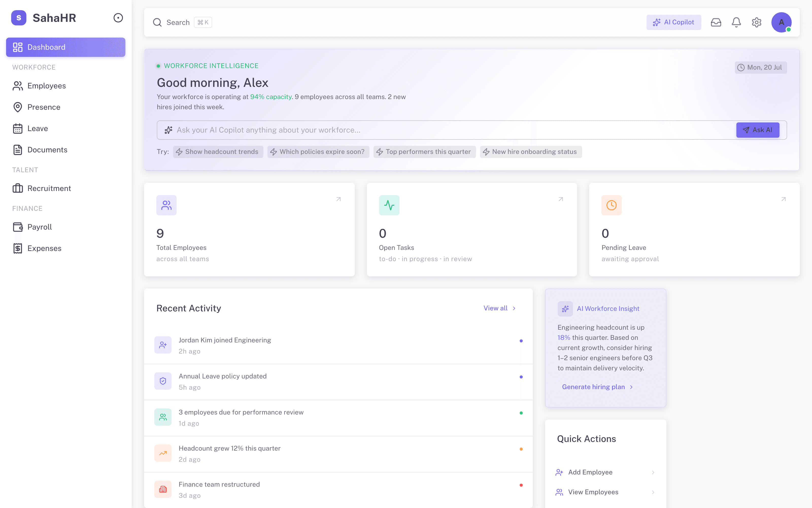812x508 pixels.
Task: Click the Headcount grew trending icon
Action: coord(163,453)
